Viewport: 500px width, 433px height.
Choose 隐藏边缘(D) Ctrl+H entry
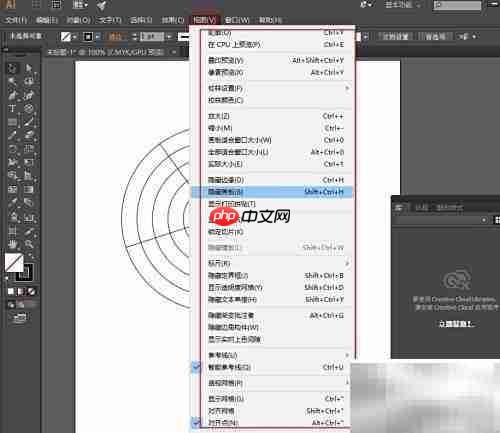(272, 180)
